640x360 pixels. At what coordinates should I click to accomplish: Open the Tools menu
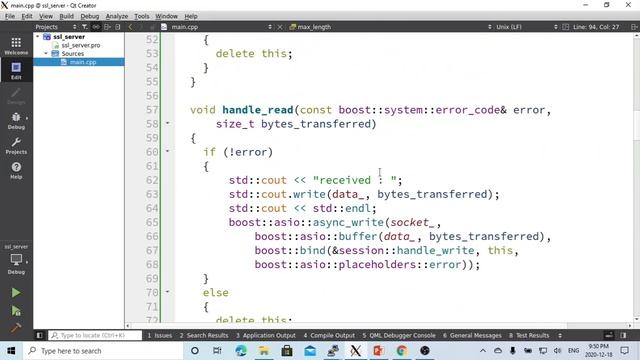click(142, 16)
